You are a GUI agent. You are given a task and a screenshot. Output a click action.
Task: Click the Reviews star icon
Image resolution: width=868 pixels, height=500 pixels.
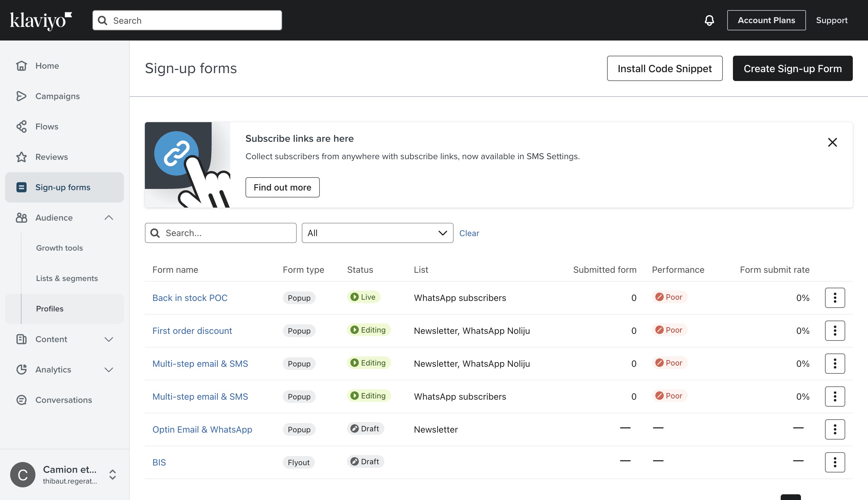(21, 157)
